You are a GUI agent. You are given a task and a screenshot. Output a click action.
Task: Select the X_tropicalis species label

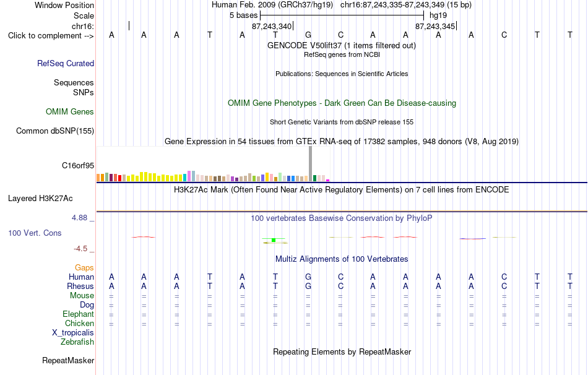click(73, 333)
